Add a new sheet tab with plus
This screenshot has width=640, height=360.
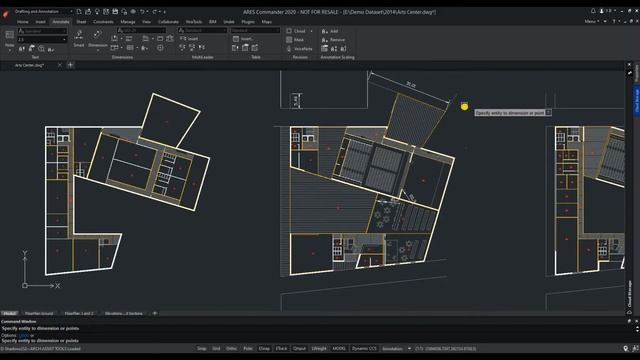point(155,313)
